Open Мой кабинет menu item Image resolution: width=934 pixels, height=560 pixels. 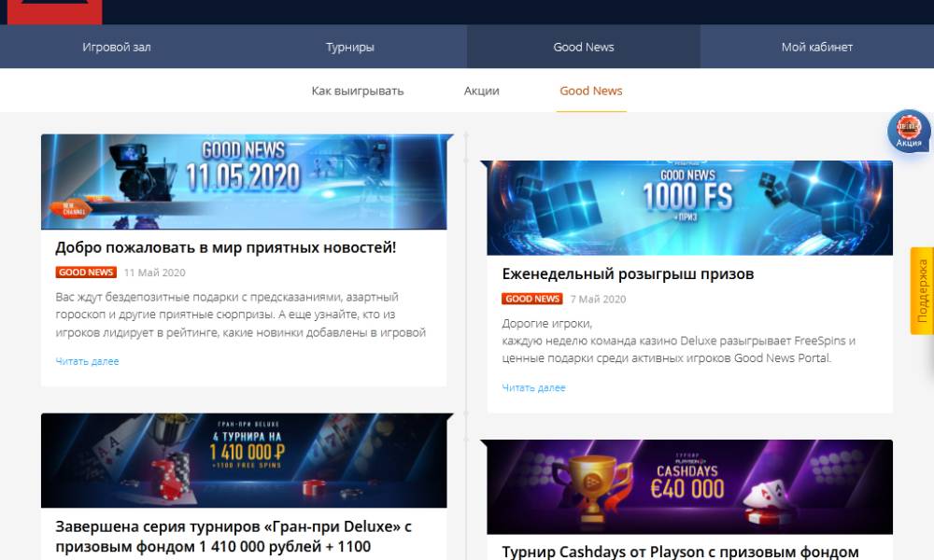click(817, 47)
